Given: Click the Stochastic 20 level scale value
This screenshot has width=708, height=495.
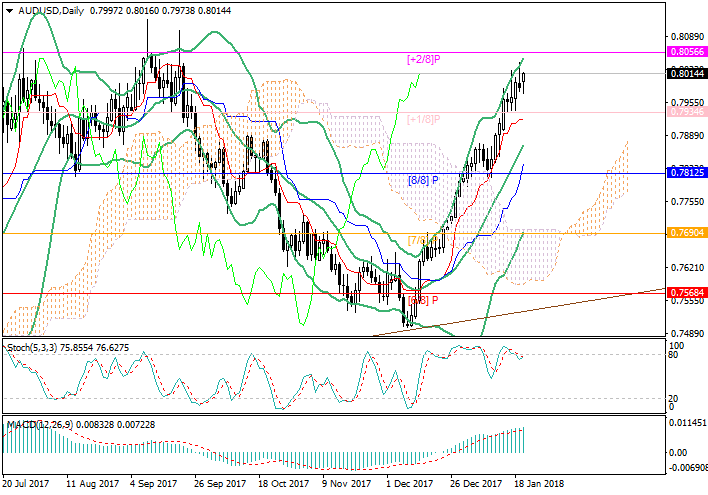Looking at the screenshot, I should tap(673, 398).
